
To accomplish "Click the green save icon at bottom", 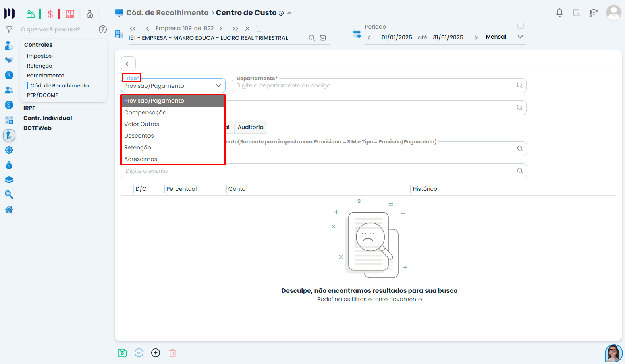I will (x=123, y=353).
